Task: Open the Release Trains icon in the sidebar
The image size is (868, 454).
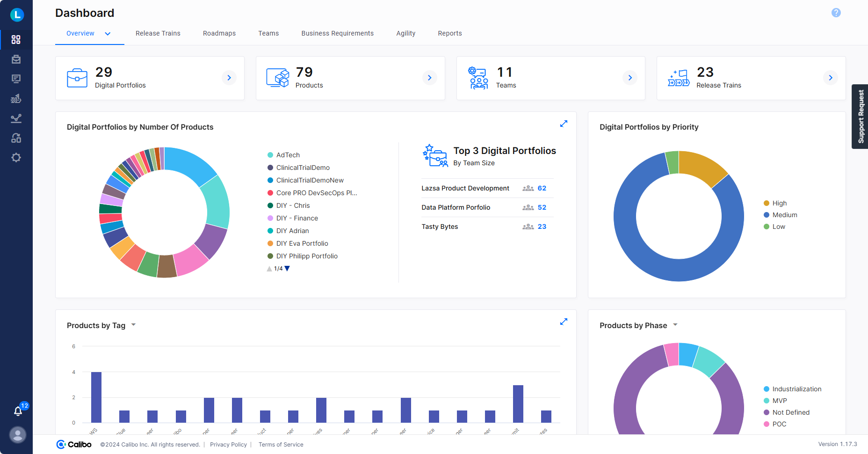Action: coord(16,98)
